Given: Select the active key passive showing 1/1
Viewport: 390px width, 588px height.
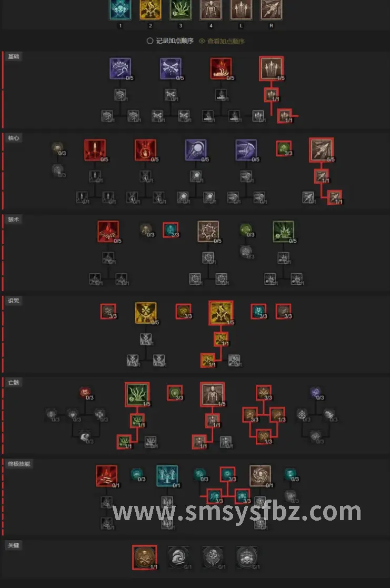Looking at the screenshot, I should tap(144, 557).
